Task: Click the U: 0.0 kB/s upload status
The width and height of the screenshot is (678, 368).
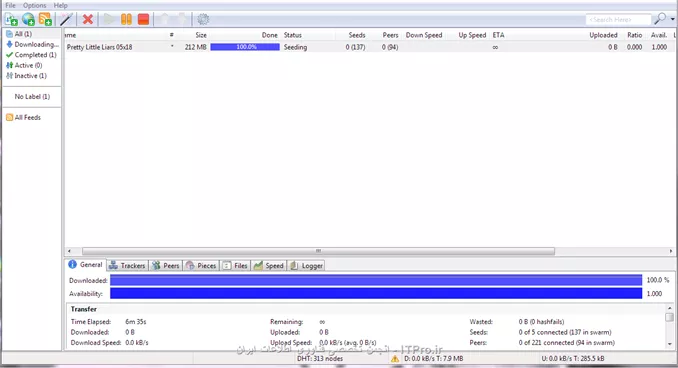Action: (572, 358)
